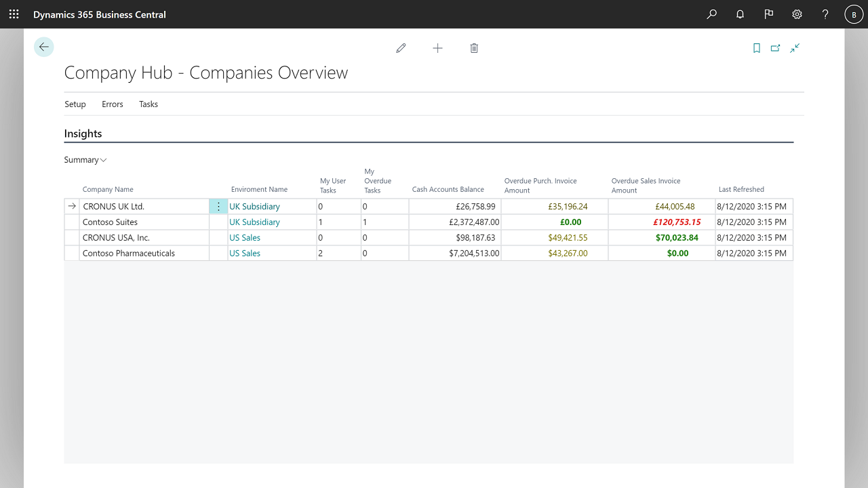Open UK Subsidiary link for Contoso Suites

tap(254, 222)
